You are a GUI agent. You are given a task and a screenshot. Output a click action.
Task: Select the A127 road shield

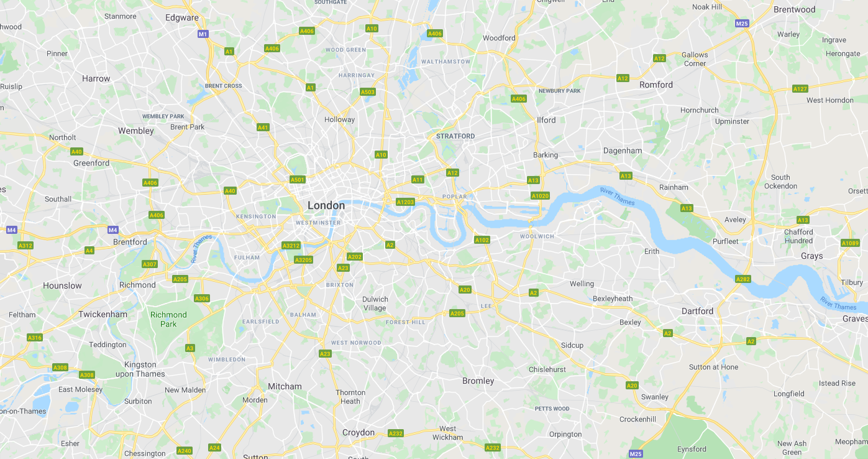[x=800, y=89]
